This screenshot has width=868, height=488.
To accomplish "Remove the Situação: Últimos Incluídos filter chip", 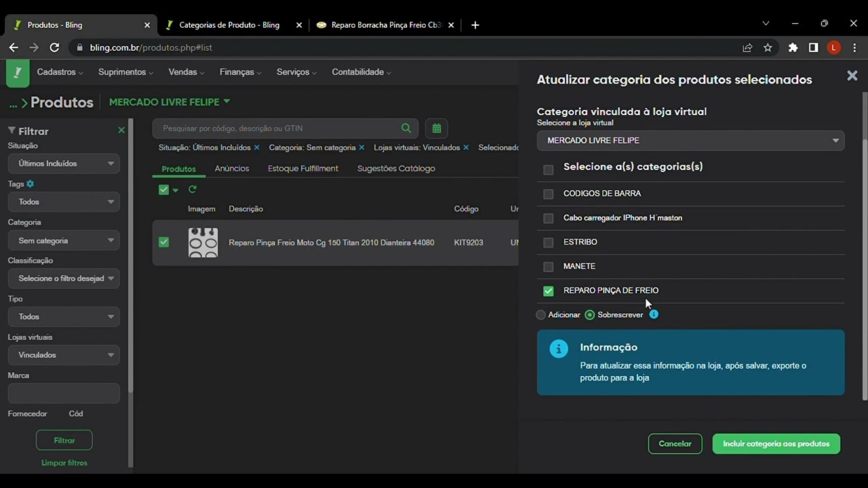I will [x=256, y=147].
